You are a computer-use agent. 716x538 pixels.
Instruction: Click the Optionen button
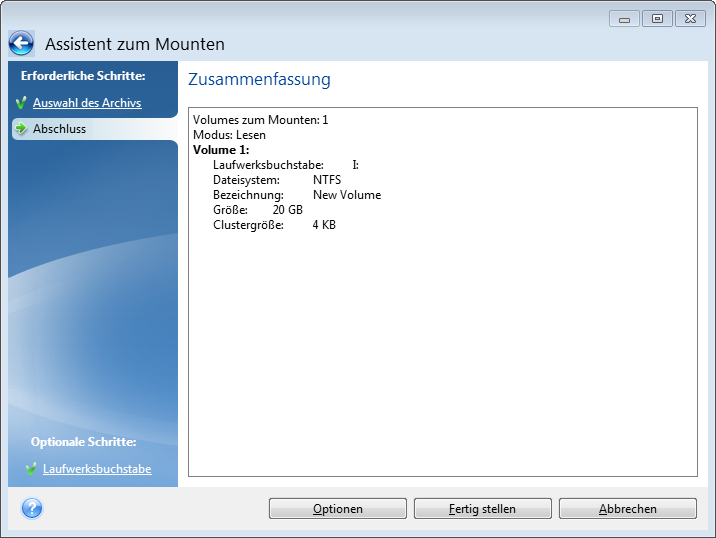[337, 509]
